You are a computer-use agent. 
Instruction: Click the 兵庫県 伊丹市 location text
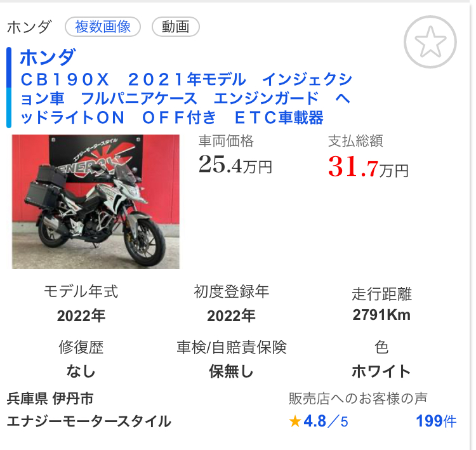click(x=50, y=399)
